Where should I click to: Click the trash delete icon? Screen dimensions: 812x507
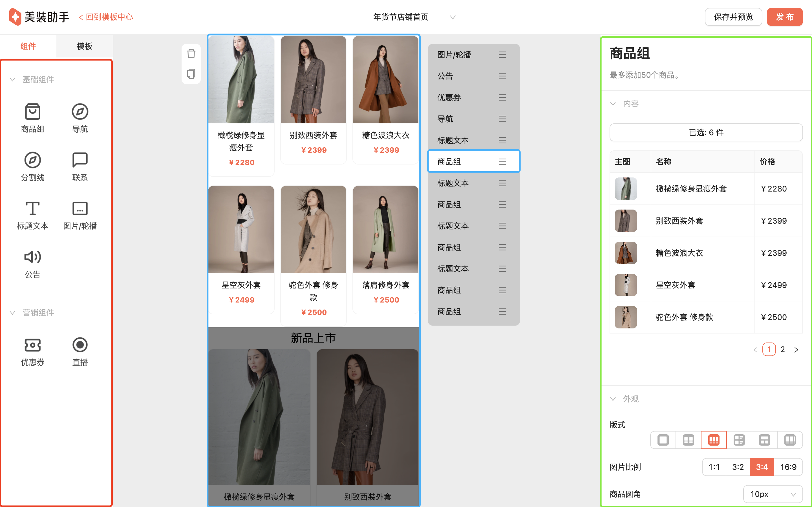191,54
